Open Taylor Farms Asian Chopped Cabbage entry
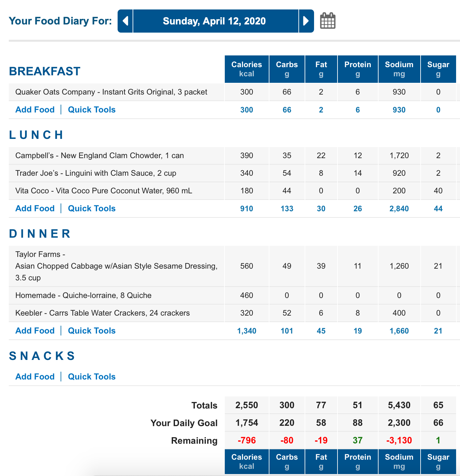 pyautogui.click(x=116, y=266)
